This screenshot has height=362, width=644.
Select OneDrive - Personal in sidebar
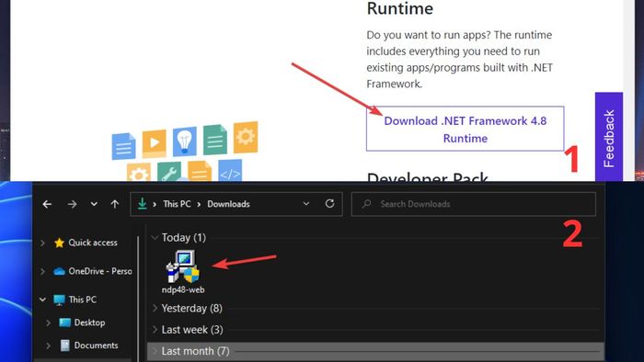(x=93, y=271)
